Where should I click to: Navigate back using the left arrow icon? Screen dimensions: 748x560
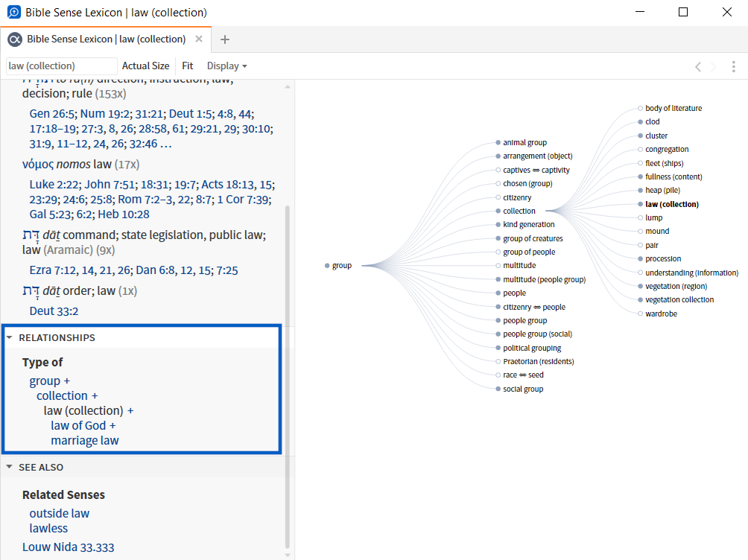[x=697, y=66]
